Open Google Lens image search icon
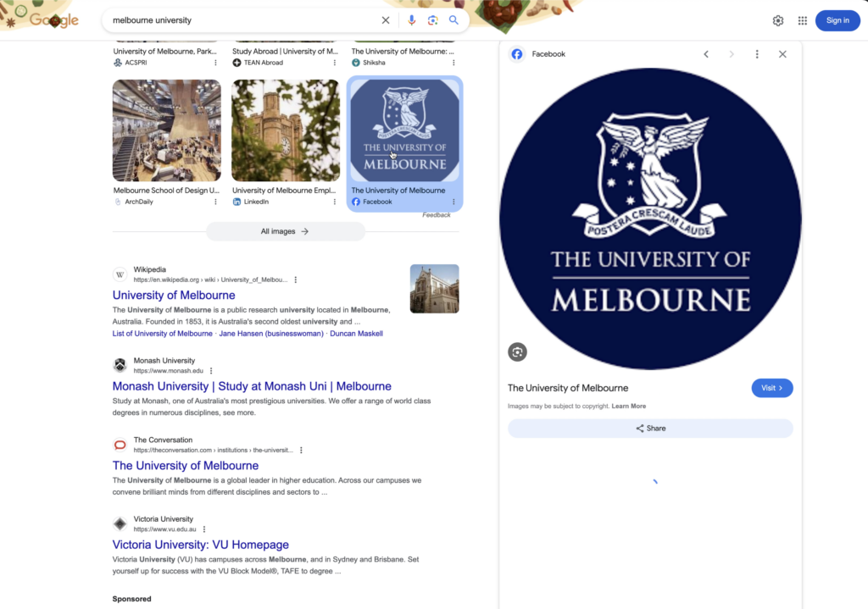 coord(433,20)
